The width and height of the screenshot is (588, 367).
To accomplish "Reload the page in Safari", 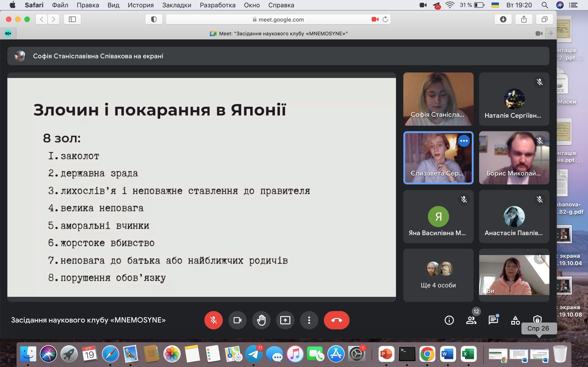I will point(385,19).
